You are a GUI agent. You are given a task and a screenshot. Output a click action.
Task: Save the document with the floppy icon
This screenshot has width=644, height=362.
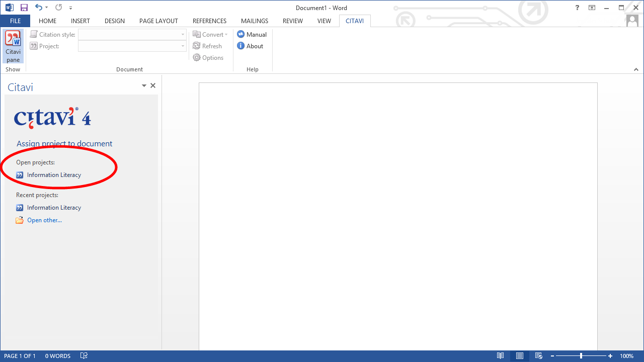24,8
